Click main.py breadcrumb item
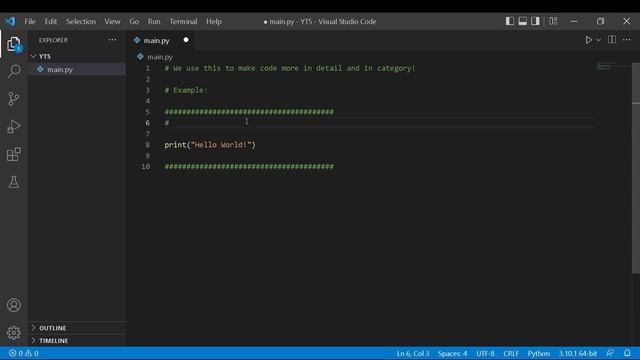 [x=160, y=57]
